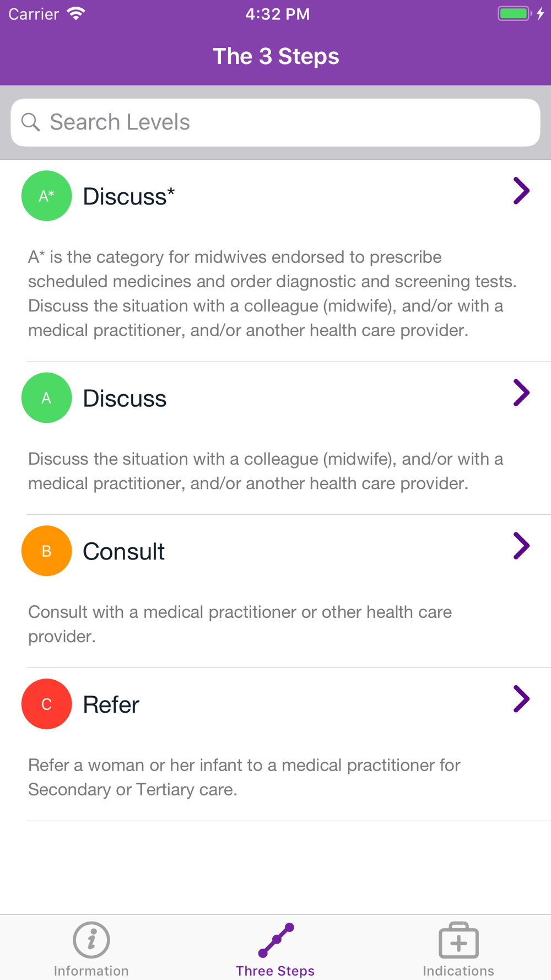The image size is (551, 980).
Task: Click the Information tab icon
Action: [91, 940]
